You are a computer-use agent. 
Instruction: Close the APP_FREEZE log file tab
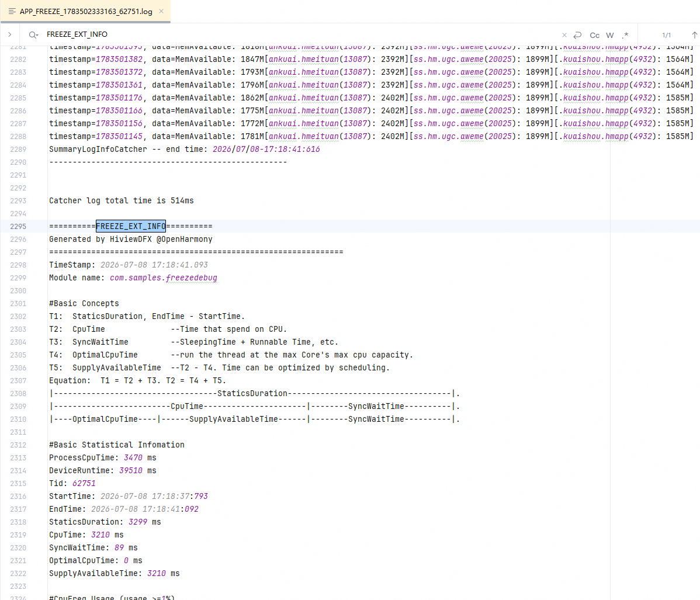(161, 11)
